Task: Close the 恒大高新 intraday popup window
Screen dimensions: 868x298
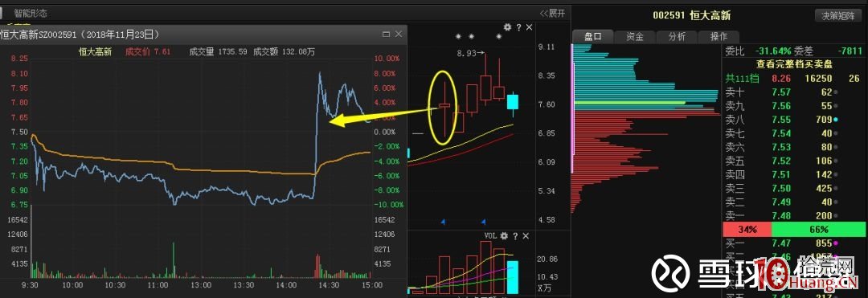Action: pyautogui.click(x=399, y=35)
